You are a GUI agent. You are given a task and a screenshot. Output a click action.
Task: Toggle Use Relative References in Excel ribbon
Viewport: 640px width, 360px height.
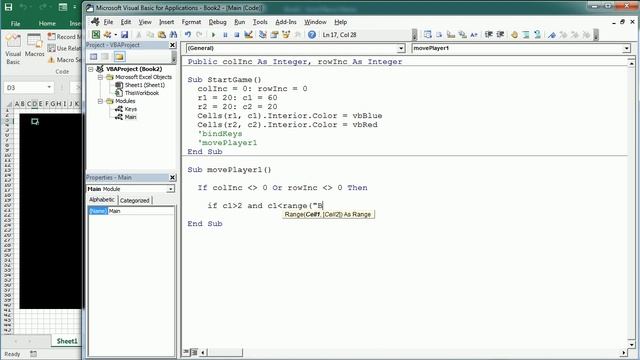(64, 48)
